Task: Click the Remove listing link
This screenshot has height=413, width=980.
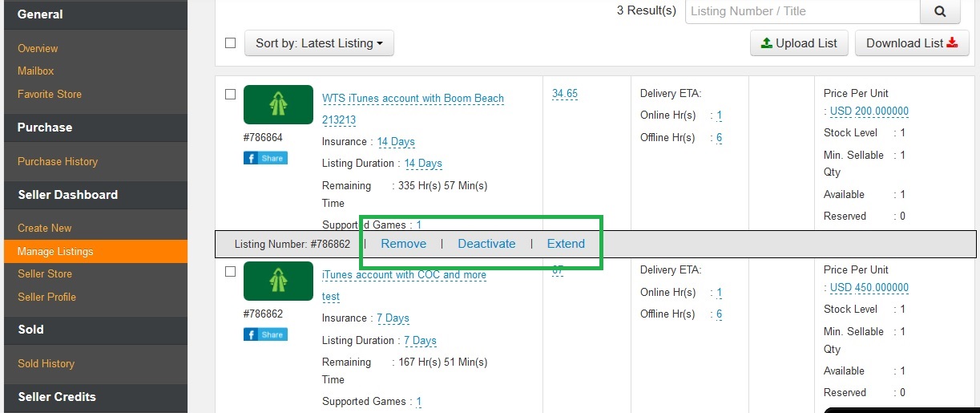Action: click(x=404, y=244)
